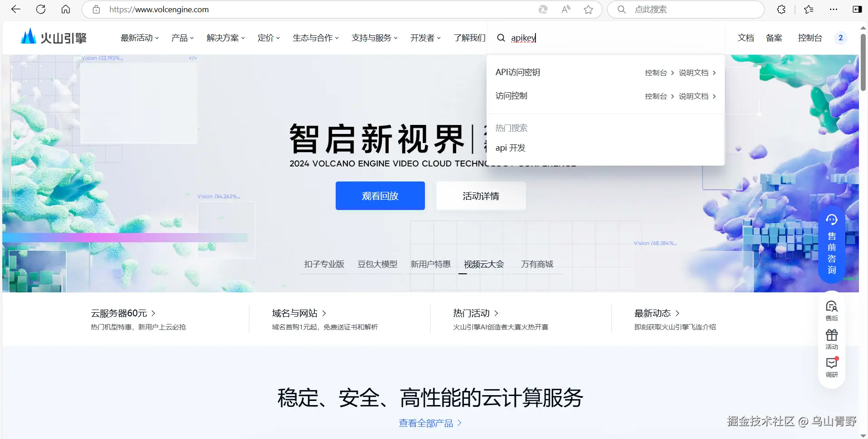
Task: Open browser settings and more menu
Action: (x=834, y=10)
